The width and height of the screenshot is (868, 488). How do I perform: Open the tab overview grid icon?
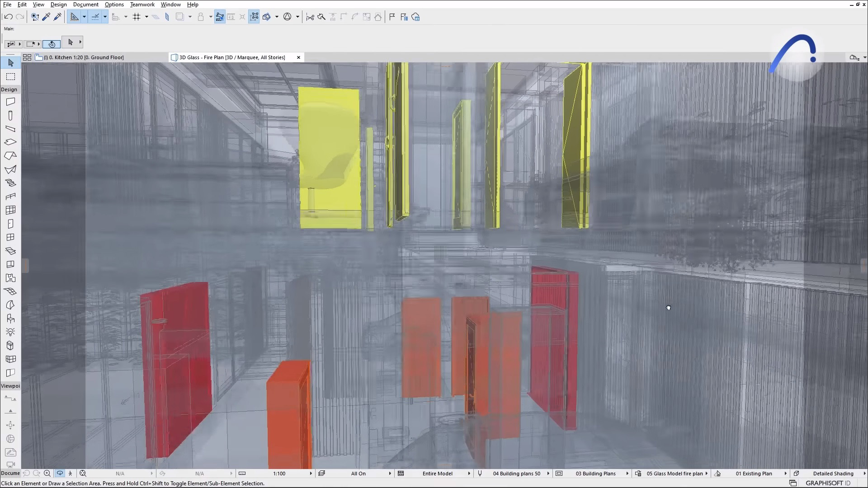(27, 57)
